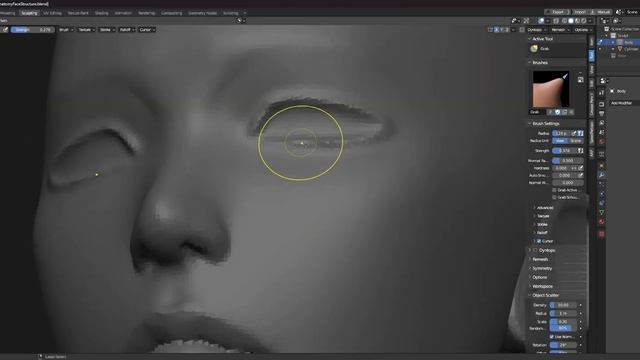Adjust the Strength slider in Brush Settings
This screenshot has height=360, width=640.
(564, 151)
